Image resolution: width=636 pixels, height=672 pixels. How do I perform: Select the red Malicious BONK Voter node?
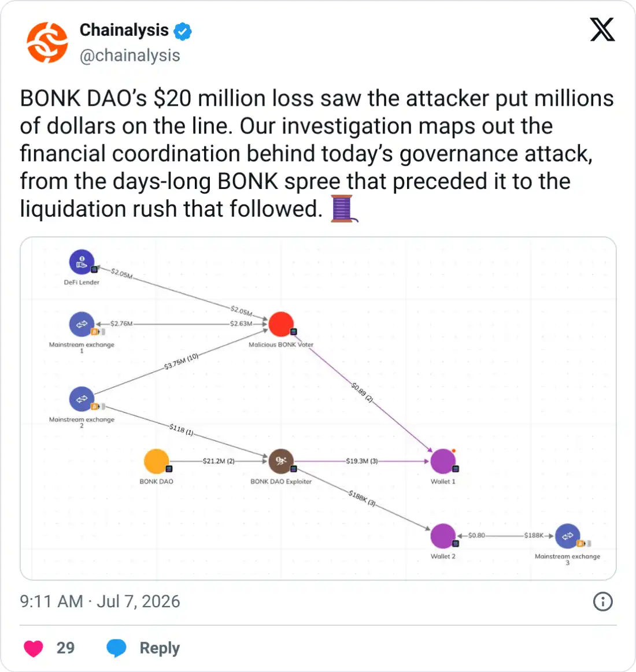[281, 324]
